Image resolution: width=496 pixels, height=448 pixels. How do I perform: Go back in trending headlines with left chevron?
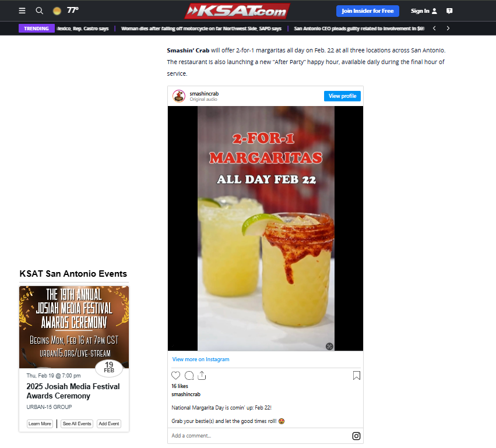[434, 27]
